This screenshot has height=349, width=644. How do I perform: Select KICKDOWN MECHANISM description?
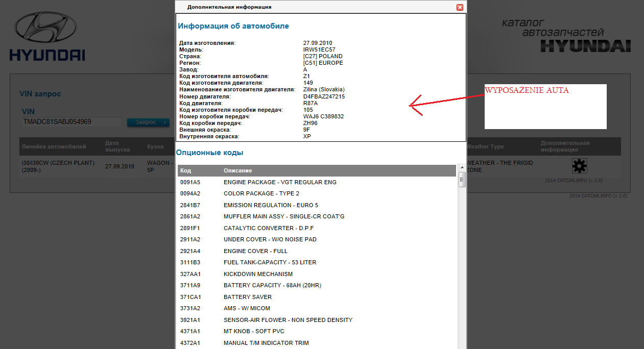click(x=258, y=274)
